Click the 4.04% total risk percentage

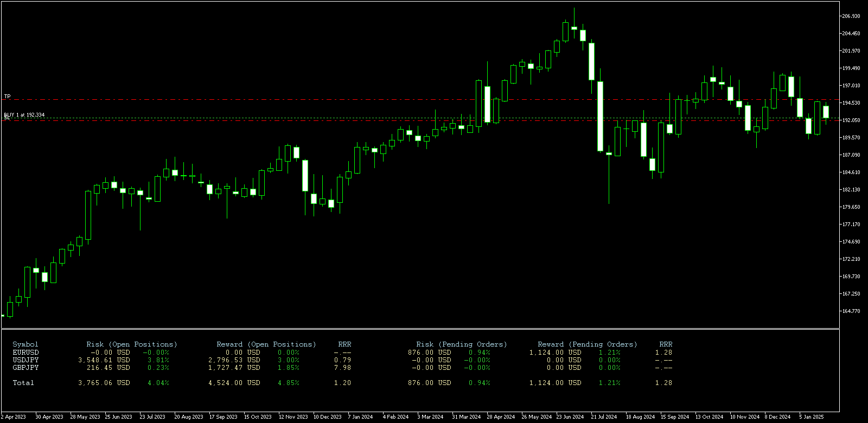pos(158,383)
